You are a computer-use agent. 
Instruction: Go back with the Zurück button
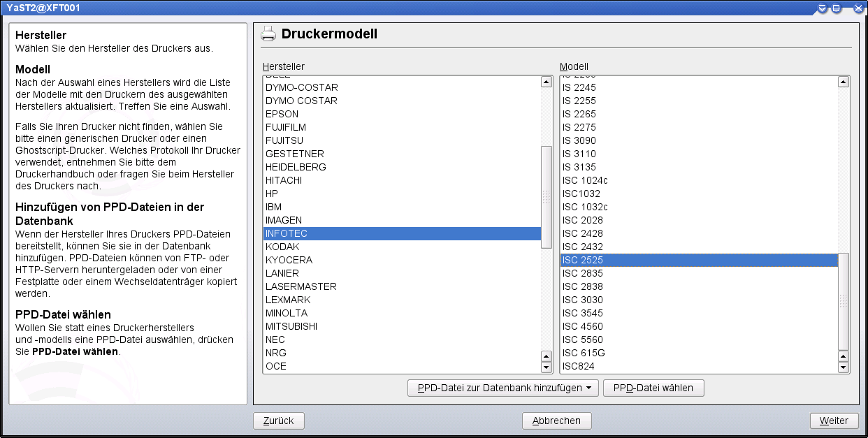[x=278, y=421]
